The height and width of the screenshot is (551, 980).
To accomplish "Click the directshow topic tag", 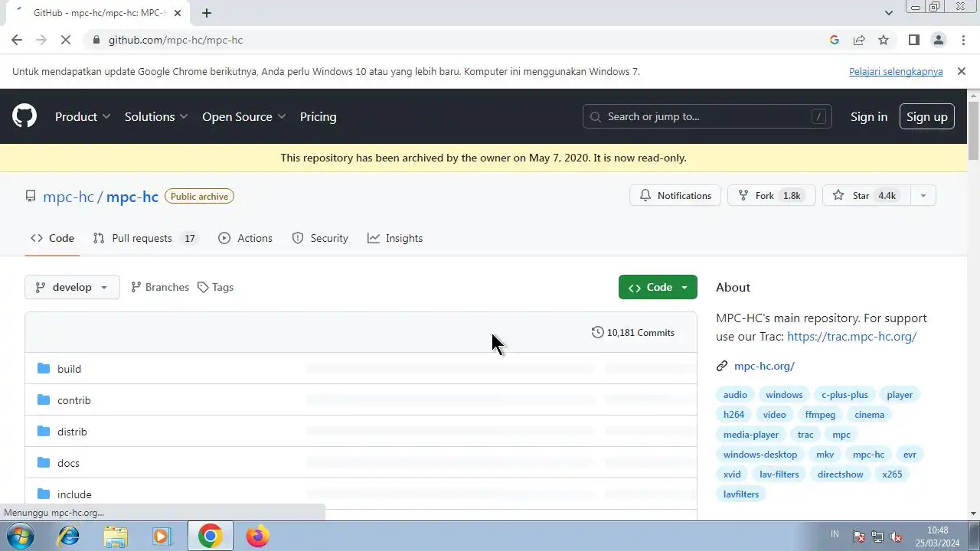I will (x=840, y=474).
